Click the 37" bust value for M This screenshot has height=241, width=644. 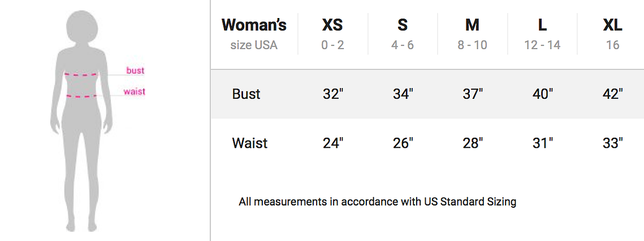point(472,94)
